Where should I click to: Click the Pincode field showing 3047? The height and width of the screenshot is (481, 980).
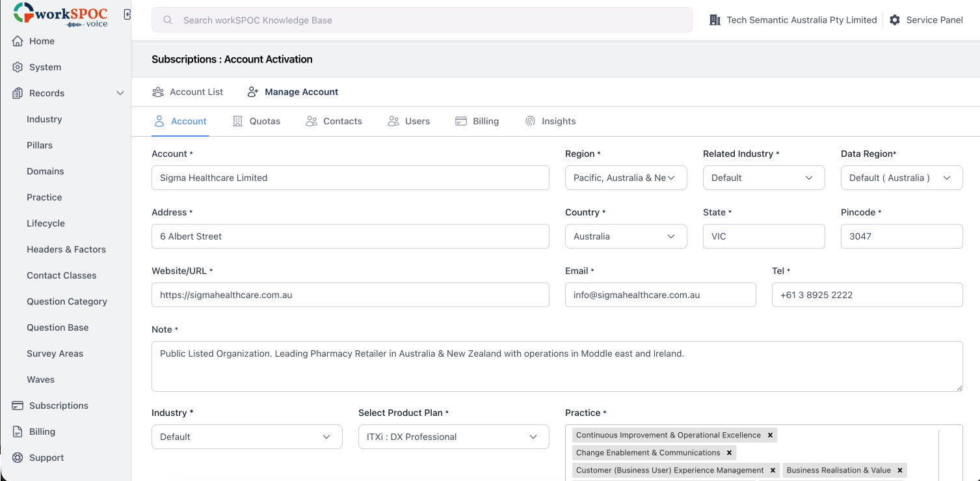tap(902, 236)
